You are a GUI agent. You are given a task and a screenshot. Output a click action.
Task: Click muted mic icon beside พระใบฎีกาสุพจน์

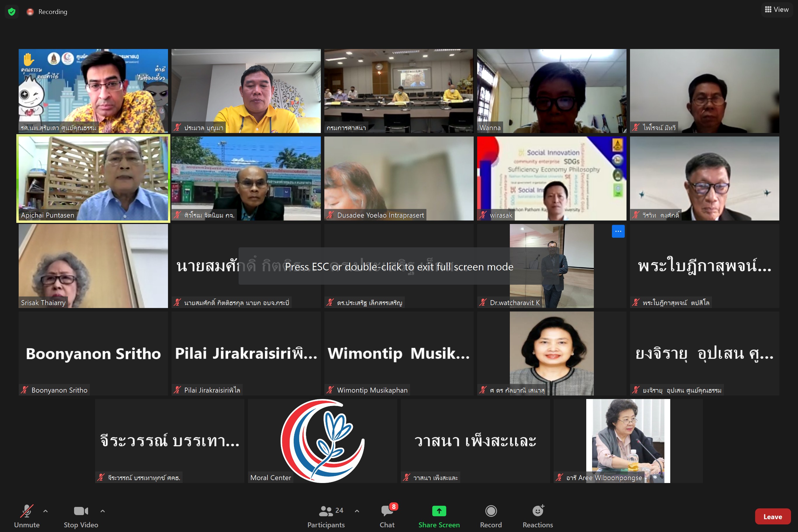pos(636,303)
